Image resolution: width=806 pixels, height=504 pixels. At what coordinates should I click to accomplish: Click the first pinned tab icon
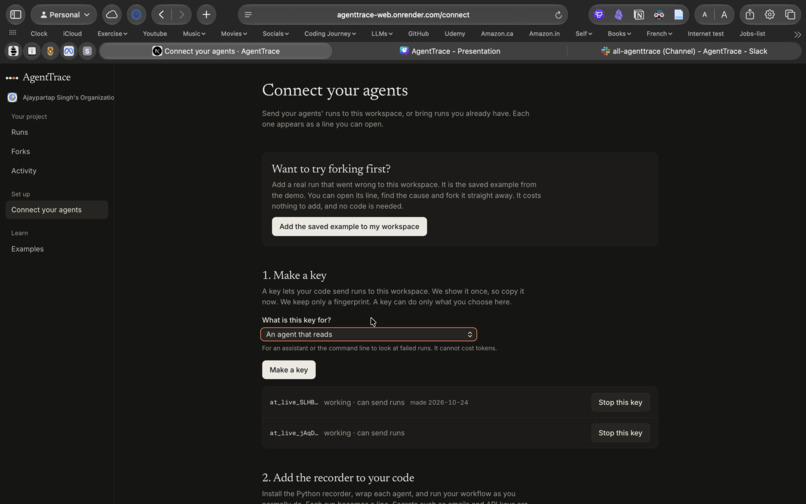[x=13, y=51]
